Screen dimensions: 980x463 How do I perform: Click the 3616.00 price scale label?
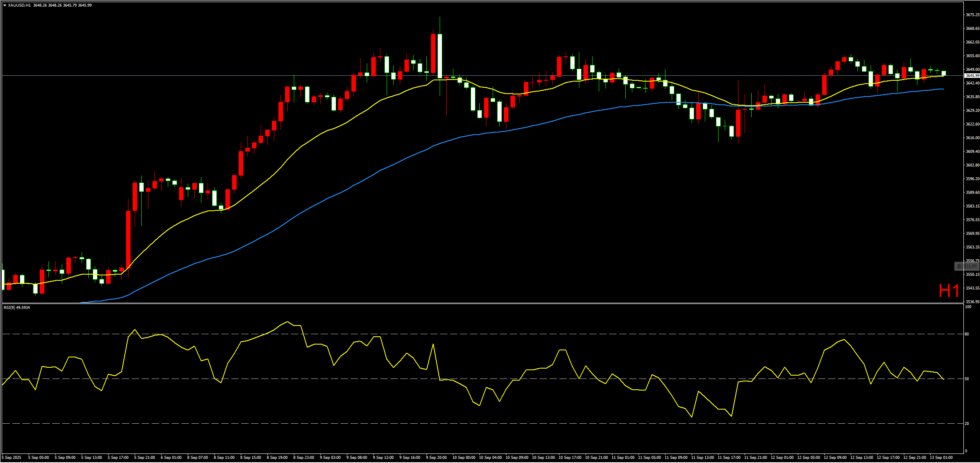point(972,137)
